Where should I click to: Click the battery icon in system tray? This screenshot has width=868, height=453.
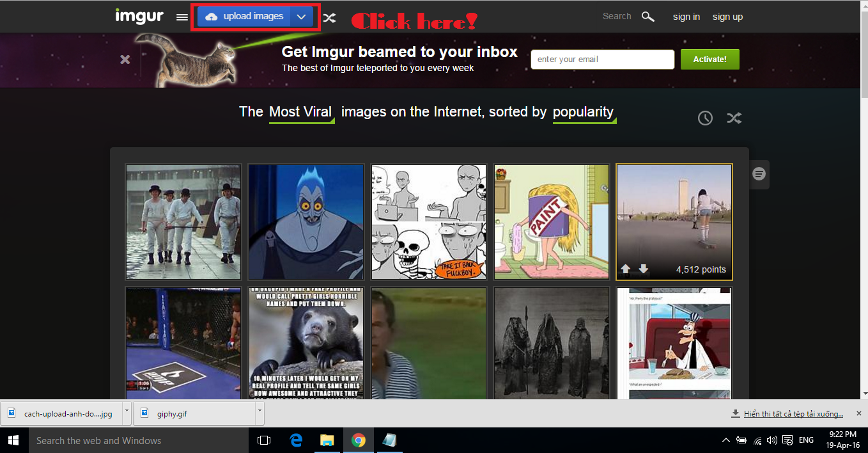click(x=741, y=440)
